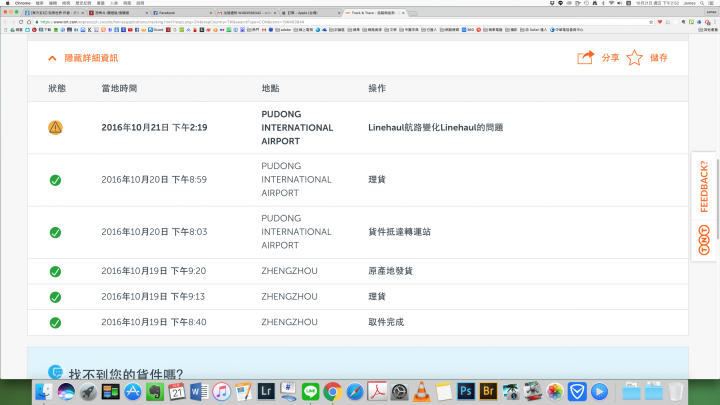Open Calendar from the dock

(x=177, y=392)
